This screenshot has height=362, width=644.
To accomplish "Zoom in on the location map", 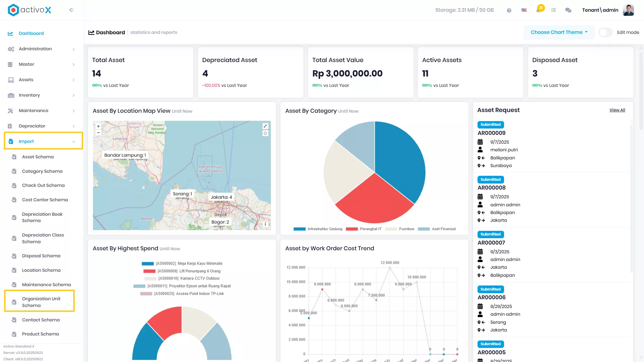I will (98, 126).
